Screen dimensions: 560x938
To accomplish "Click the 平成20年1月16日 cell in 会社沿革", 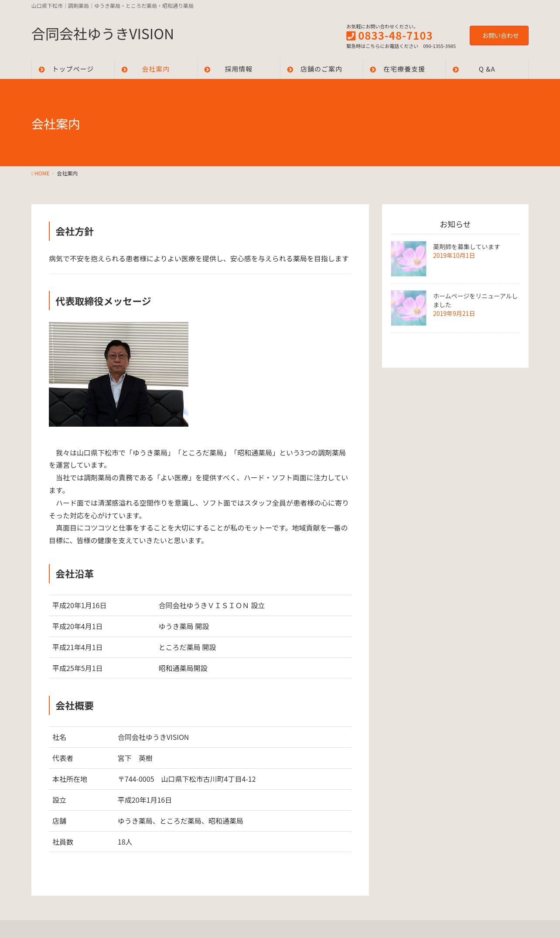I will click(102, 606).
